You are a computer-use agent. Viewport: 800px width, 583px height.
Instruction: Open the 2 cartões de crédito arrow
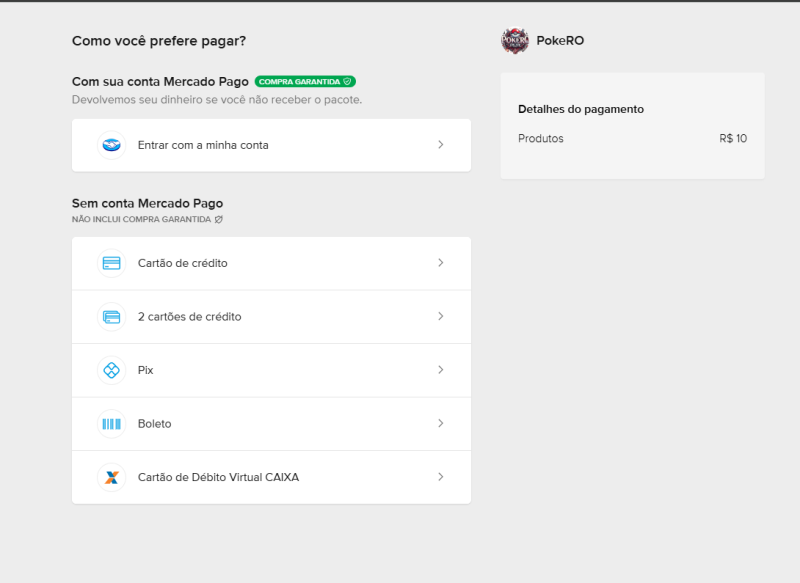[441, 317]
